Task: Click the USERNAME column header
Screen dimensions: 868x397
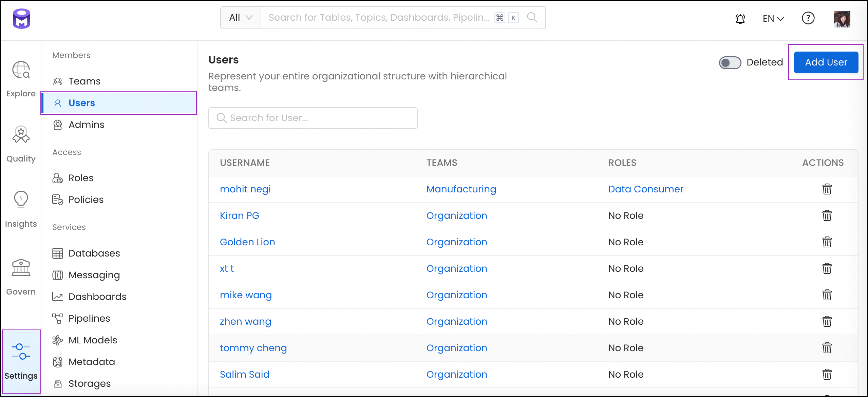Action: [x=245, y=163]
